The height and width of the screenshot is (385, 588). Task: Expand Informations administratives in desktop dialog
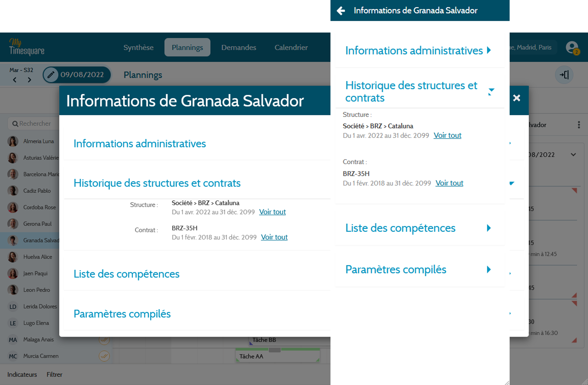coord(140,144)
